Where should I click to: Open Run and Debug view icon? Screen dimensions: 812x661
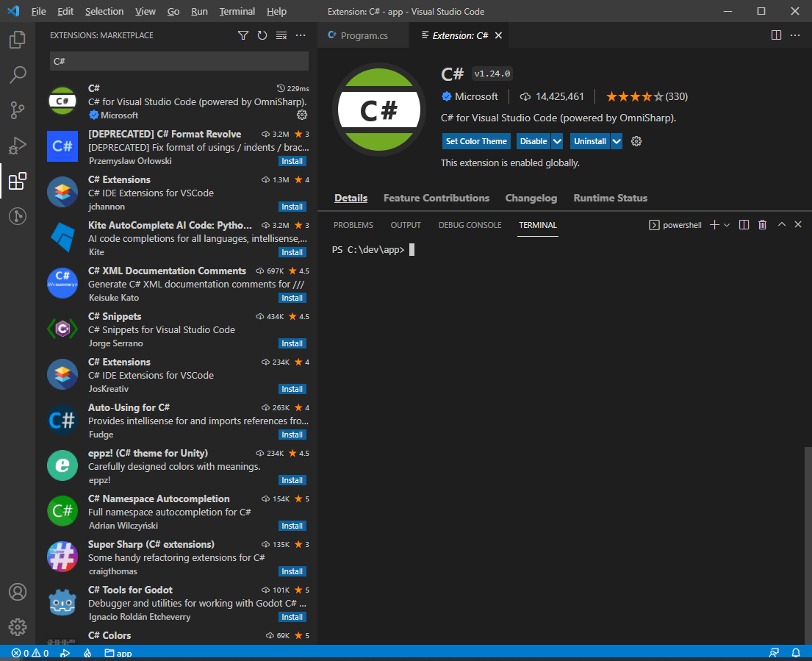[18, 146]
